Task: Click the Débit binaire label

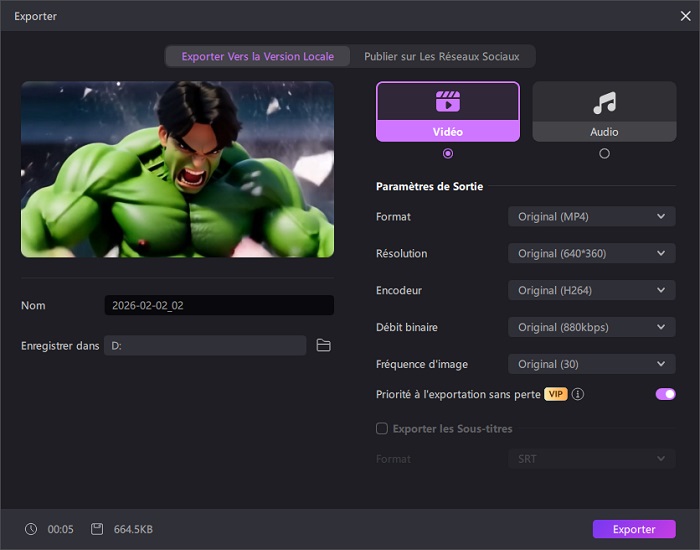Action: pyautogui.click(x=407, y=327)
